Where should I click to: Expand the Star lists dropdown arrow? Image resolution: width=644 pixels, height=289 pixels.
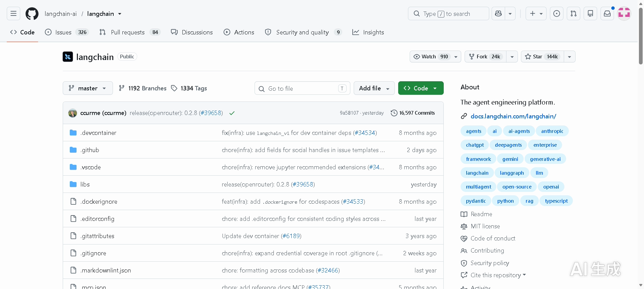click(x=569, y=57)
